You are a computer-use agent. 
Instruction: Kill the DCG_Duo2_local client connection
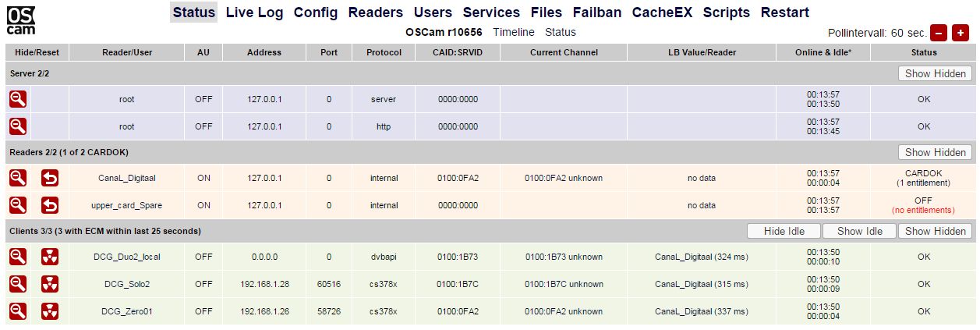click(x=49, y=257)
